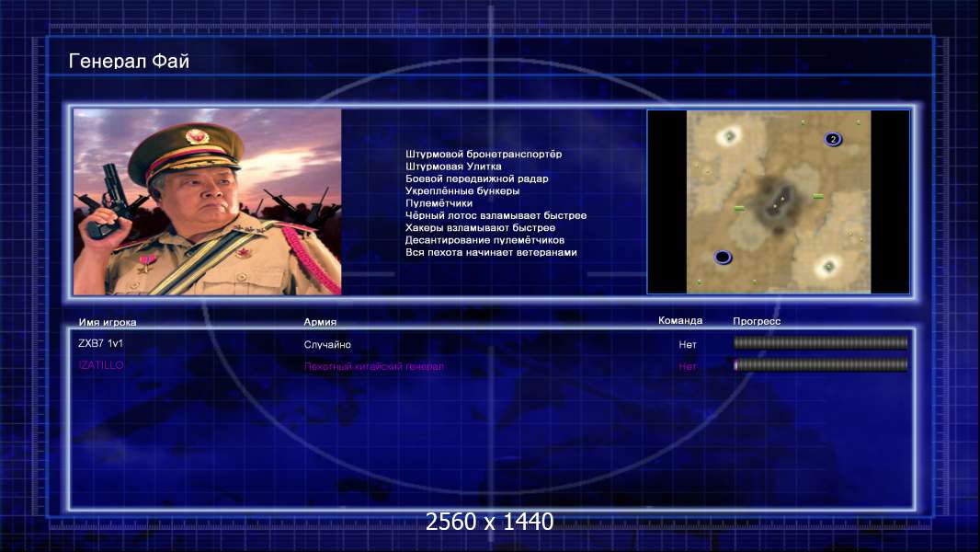Click player name 'IZATILLO'
Viewport: 980px width, 552px height.
click(x=101, y=365)
